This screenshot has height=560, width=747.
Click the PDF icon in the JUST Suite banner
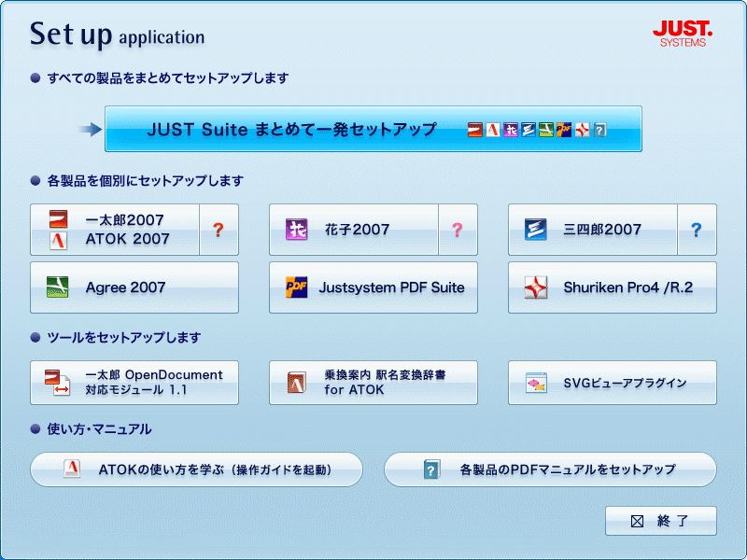[564, 130]
